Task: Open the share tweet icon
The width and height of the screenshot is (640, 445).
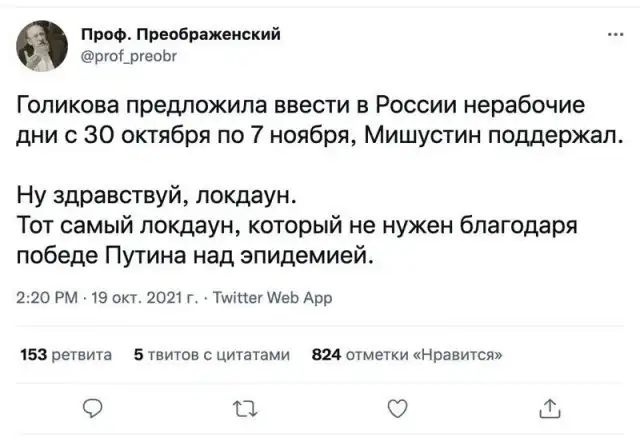Action: tap(549, 406)
